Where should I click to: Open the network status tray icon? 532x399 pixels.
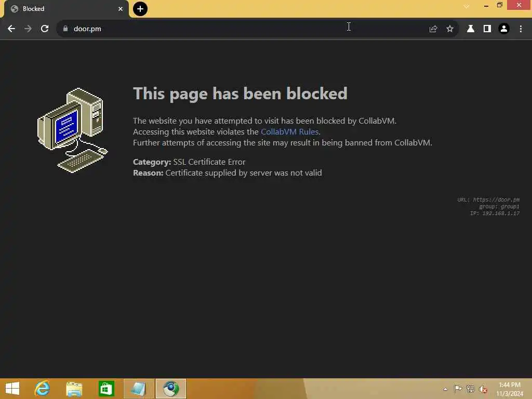pos(470,389)
